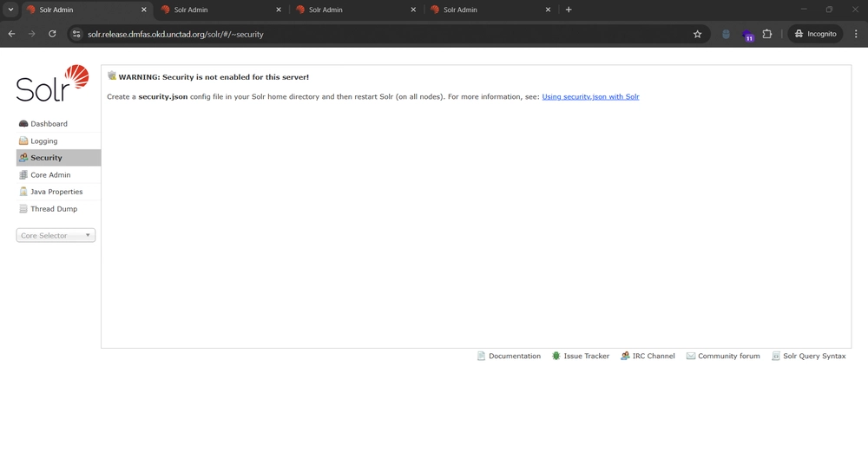Click the Issue Tracker bug icon

click(x=556, y=357)
